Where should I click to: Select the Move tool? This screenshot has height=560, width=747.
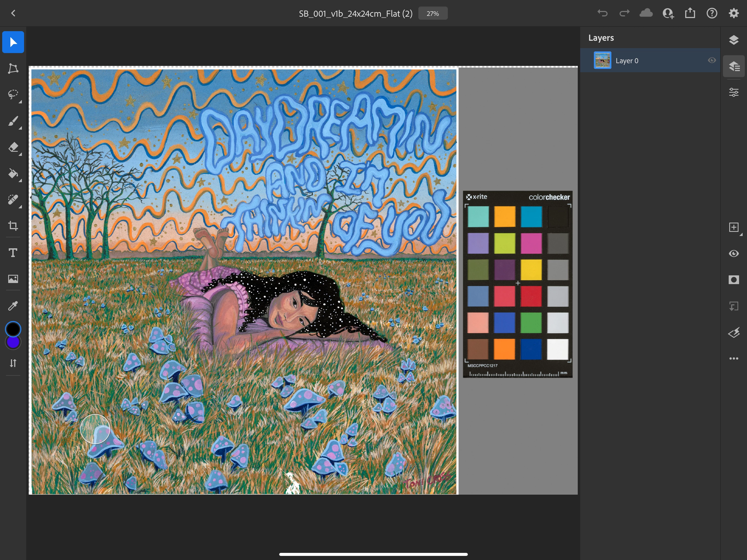pos(13,42)
